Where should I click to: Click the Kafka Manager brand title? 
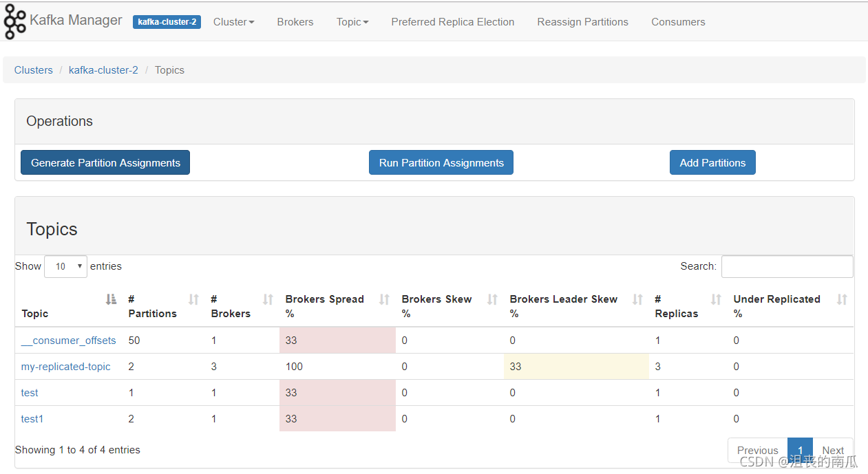[76, 21]
